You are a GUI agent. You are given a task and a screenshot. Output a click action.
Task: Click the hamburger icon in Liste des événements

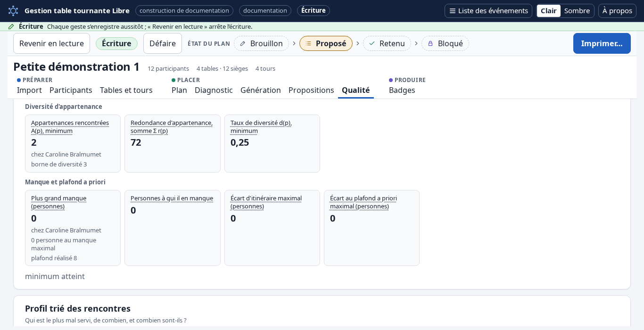pyautogui.click(x=453, y=11)
